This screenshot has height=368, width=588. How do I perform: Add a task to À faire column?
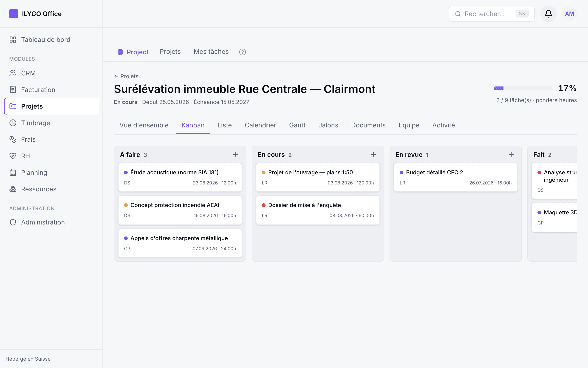pyautogui.click(x=235, y=155)
